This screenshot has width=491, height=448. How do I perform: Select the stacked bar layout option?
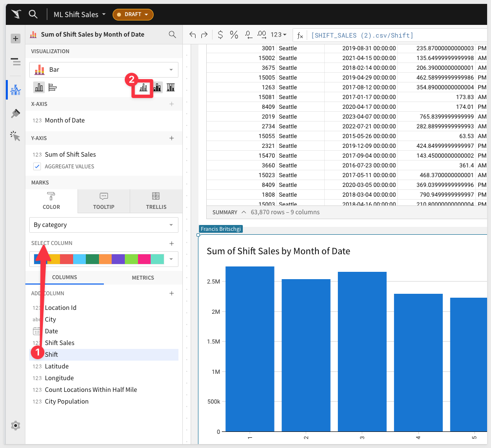(157, 88)
